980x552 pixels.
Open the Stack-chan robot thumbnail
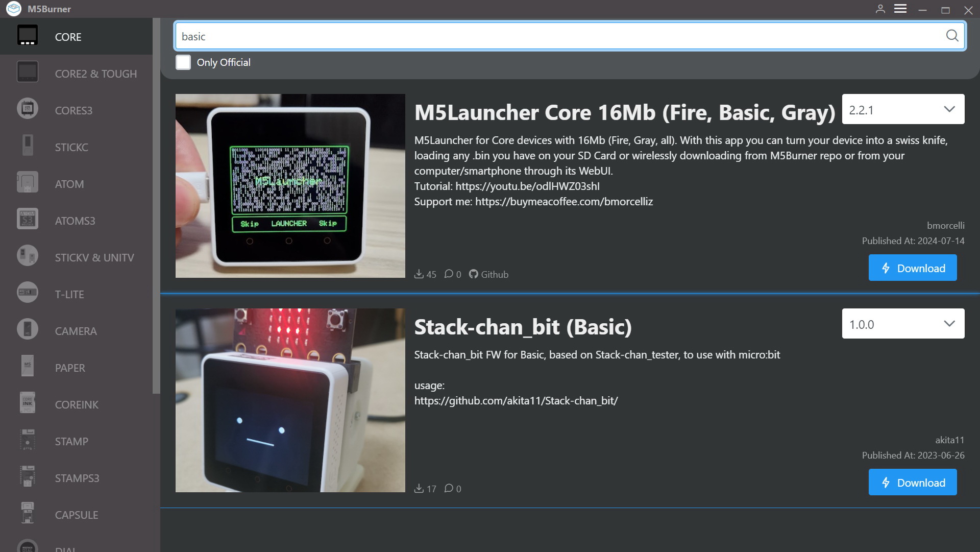click(290, 400)
